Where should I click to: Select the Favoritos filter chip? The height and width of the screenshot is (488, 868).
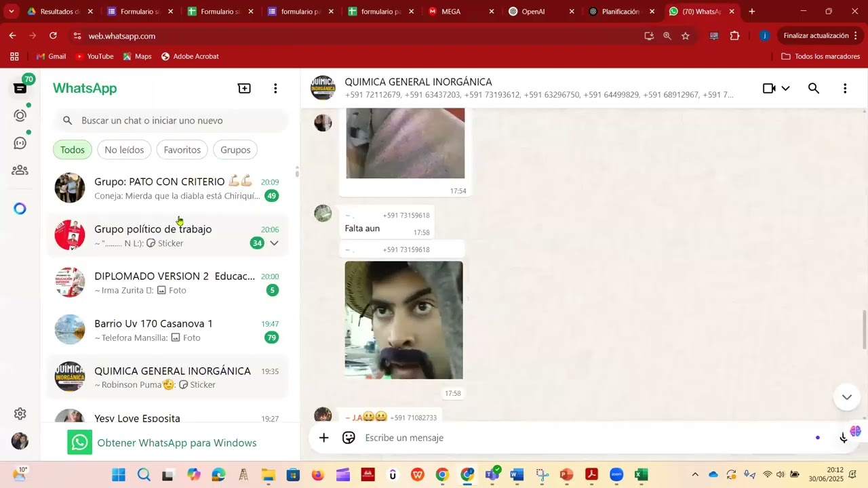(x=182, y=150)
